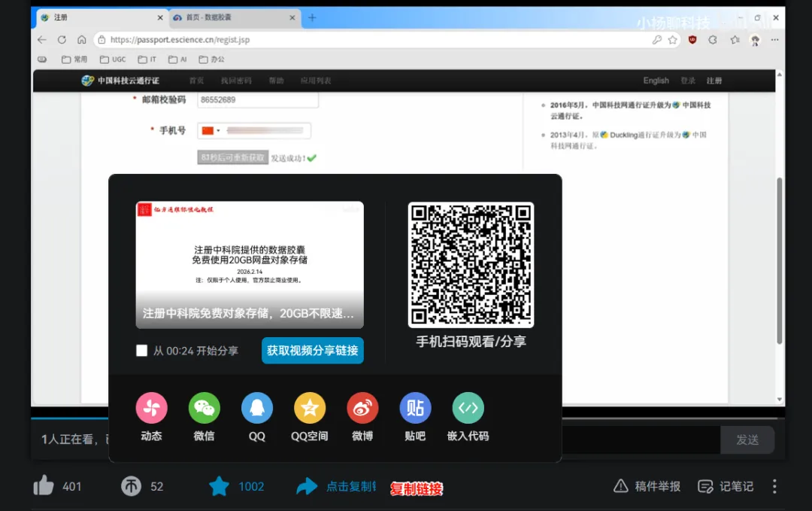Like the video with thumbs-up icon
812x511 pixels.
[x=44, y=485]
